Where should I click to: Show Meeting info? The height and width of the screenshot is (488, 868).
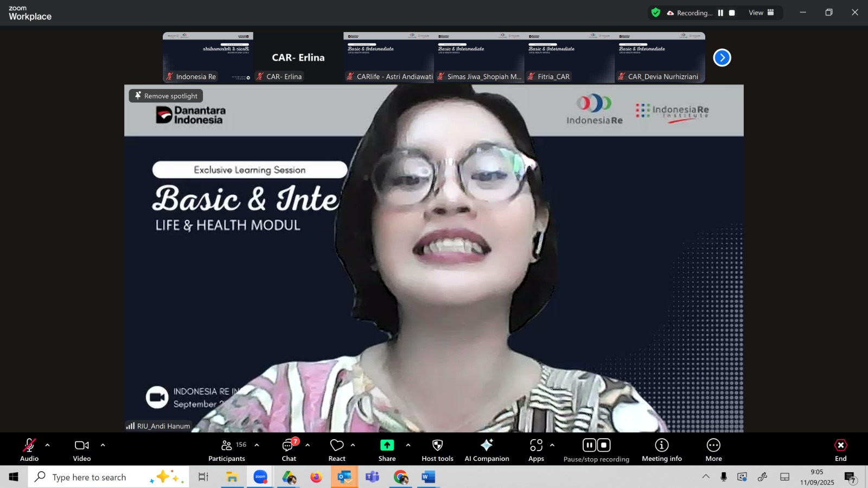[661, 450]
